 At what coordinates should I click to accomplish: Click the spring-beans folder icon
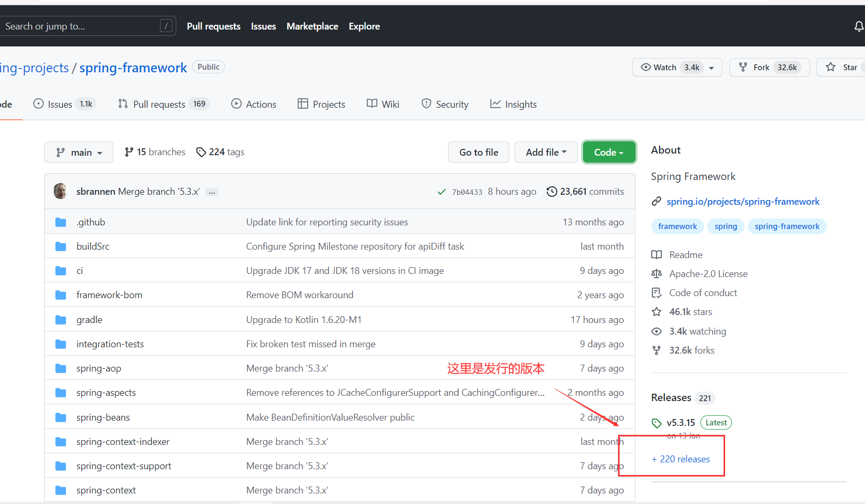click(61, 417)
